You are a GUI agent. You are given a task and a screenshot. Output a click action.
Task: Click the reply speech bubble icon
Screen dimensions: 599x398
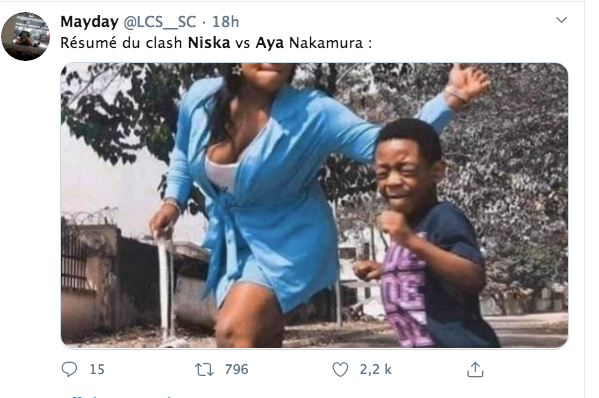point(69,369)
